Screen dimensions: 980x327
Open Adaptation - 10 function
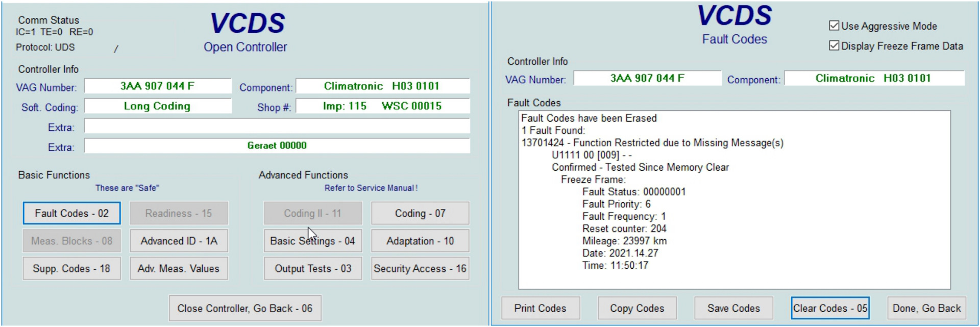(x=420, y=241)
